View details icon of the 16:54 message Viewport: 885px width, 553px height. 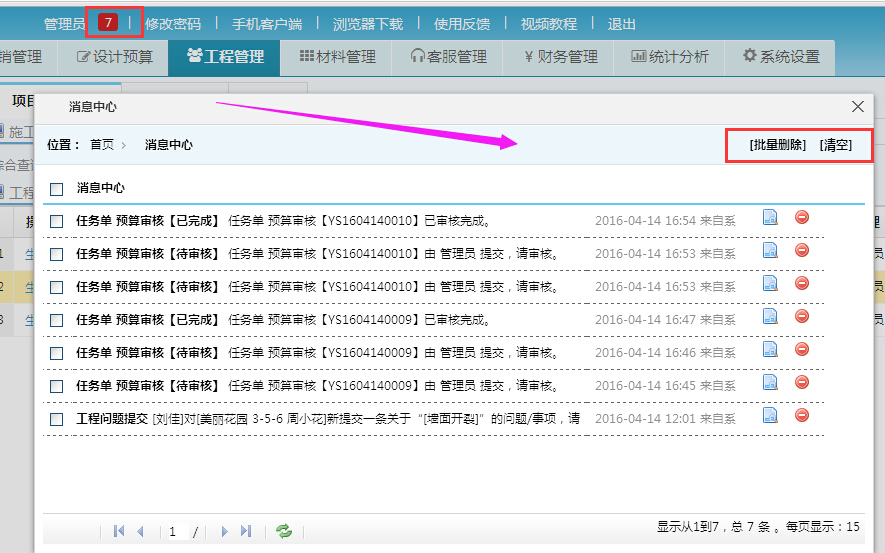770,218
